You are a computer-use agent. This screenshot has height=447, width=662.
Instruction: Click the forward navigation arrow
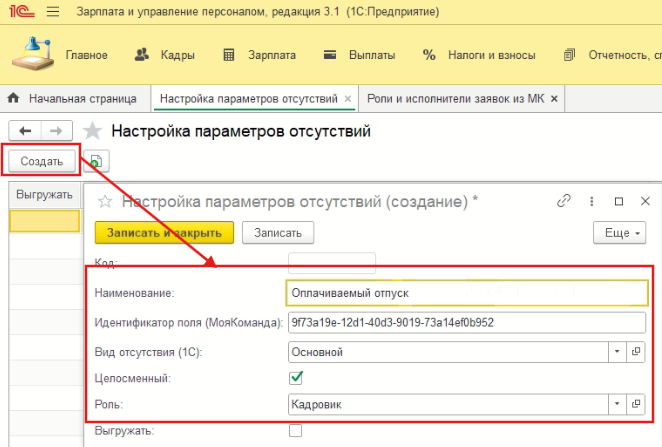tap(57, 131)
